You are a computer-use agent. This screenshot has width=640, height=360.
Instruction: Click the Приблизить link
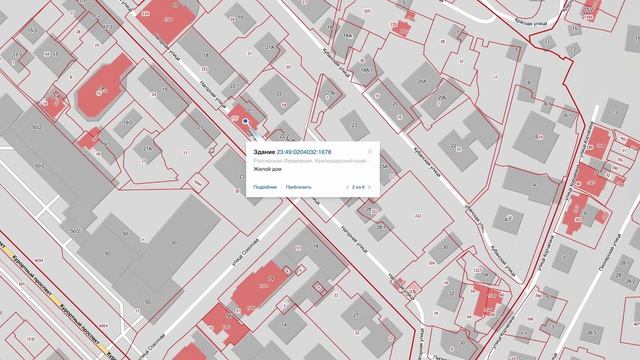pyautogui.click(x=298, y=187)
